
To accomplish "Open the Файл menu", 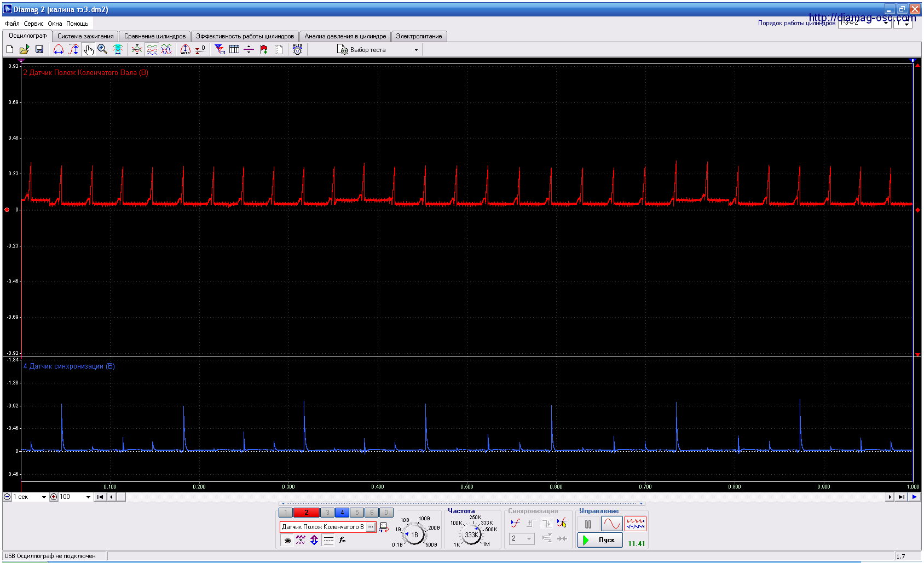I will point(12,24).
